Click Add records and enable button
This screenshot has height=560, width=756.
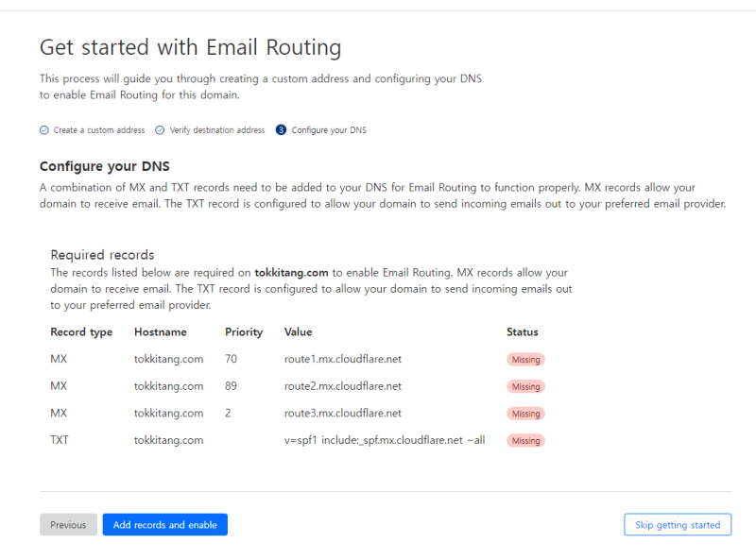(165, 525)
